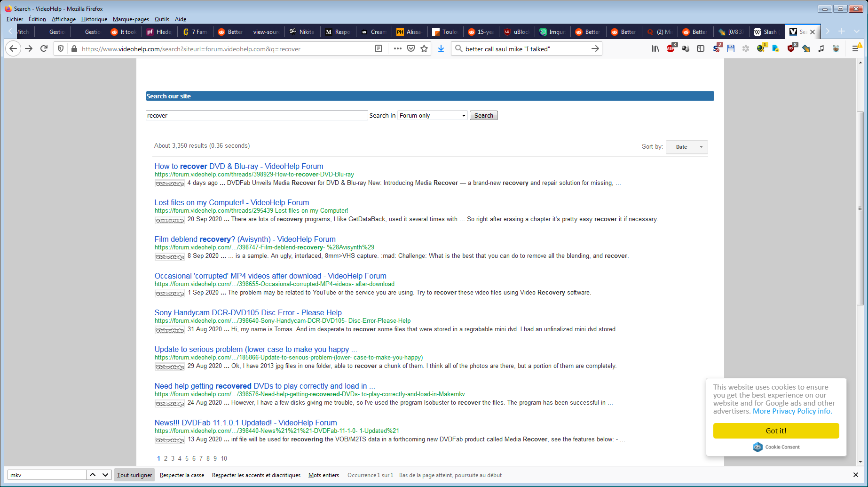Switch to the Slash Wikipedia tab

point(767,32)
